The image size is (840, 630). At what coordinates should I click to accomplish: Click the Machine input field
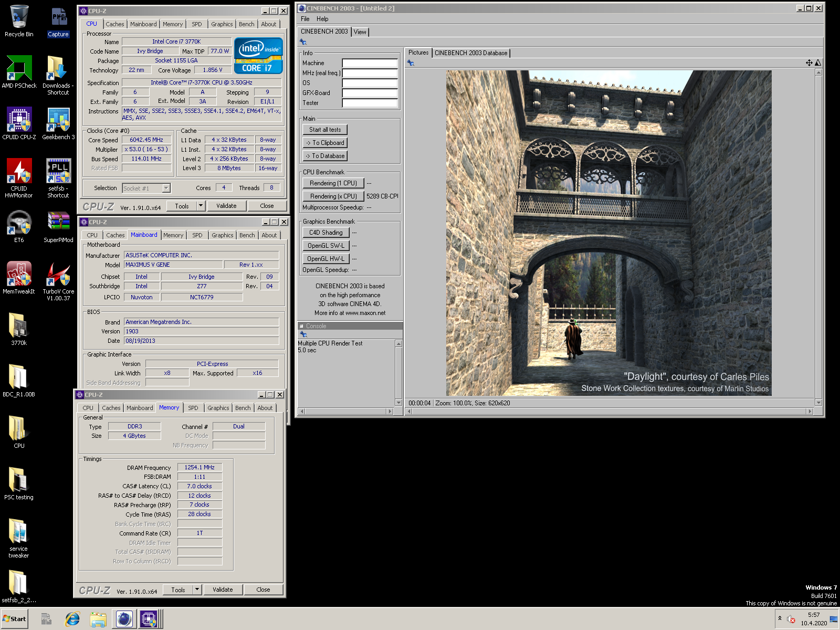click(370, 63)
